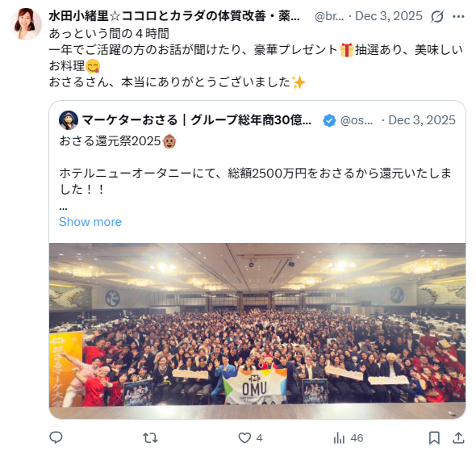Click the quoted @os... handle
The width and height of the screenshot is (476, 452).
pos(357,120)
